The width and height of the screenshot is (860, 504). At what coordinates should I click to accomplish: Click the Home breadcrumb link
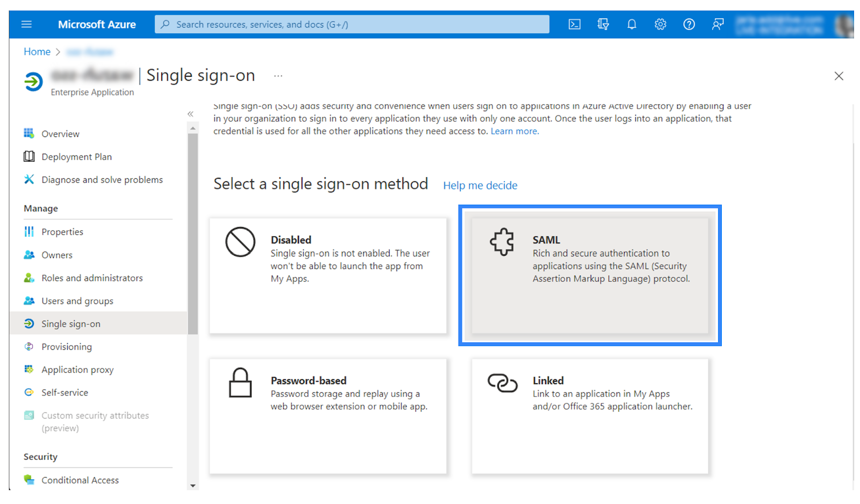[x=37, y=52]
